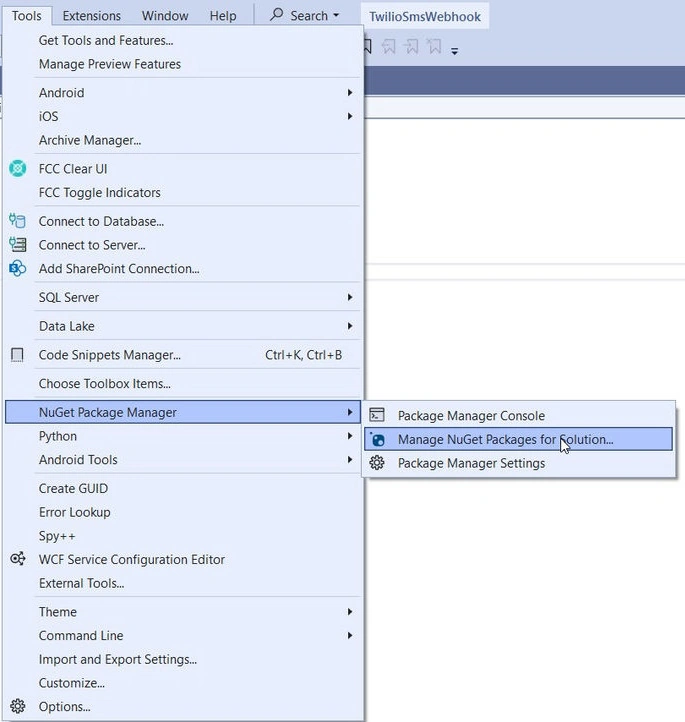The width and height of the screenshot is (685, 722).
Task: Click the SharePoint connection icon
Action: click(17, 268)
